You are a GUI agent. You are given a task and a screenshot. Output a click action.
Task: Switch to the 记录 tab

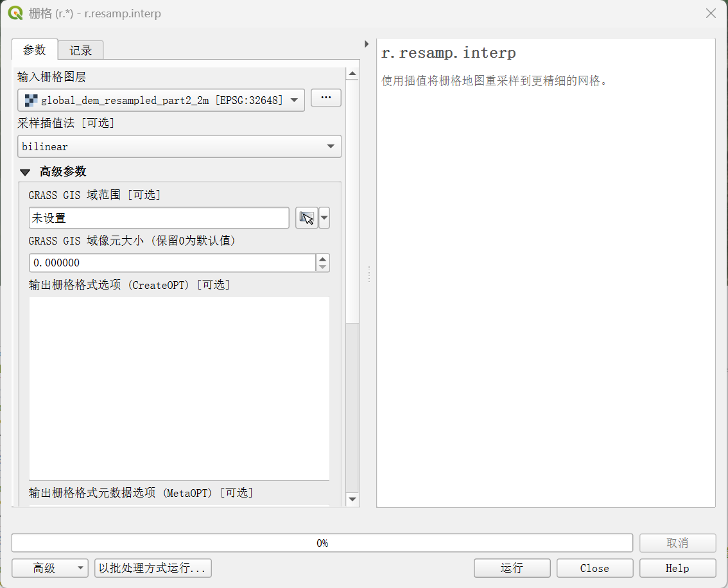point(81,50)
